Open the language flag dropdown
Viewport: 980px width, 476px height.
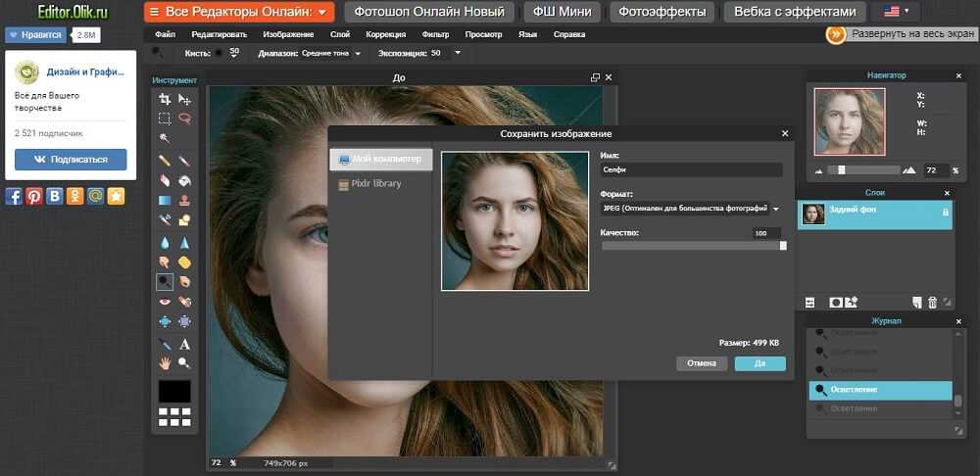tap(896, 12)
